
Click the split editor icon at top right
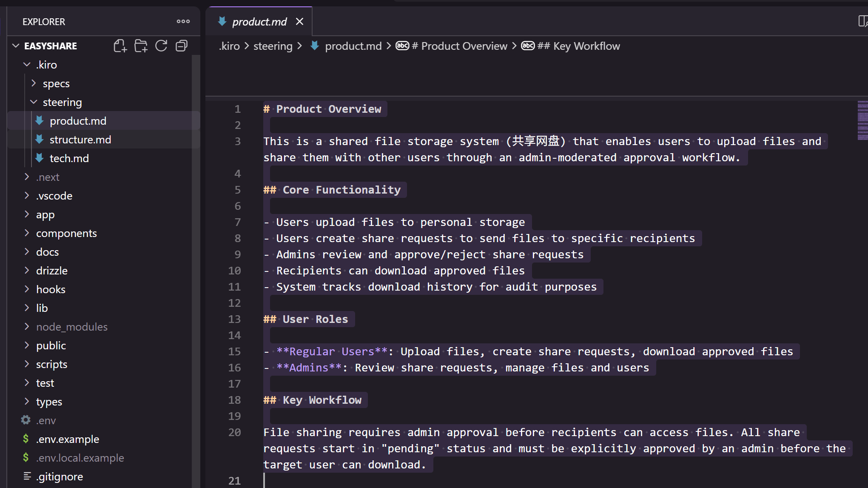click(862, 21)
